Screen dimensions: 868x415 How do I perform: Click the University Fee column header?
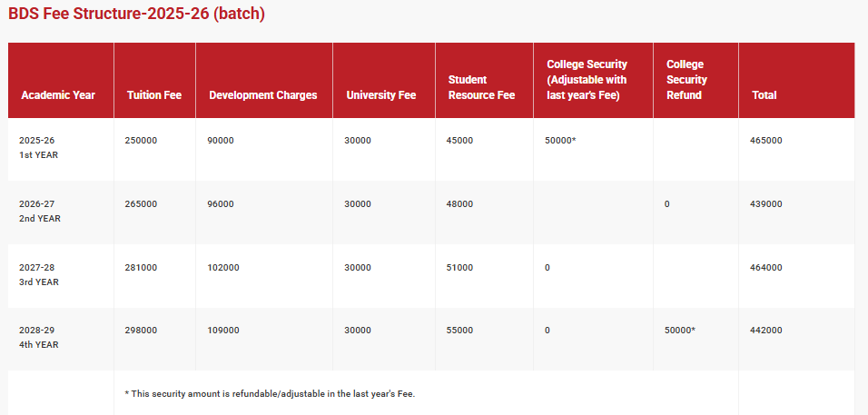coord(380,95)
